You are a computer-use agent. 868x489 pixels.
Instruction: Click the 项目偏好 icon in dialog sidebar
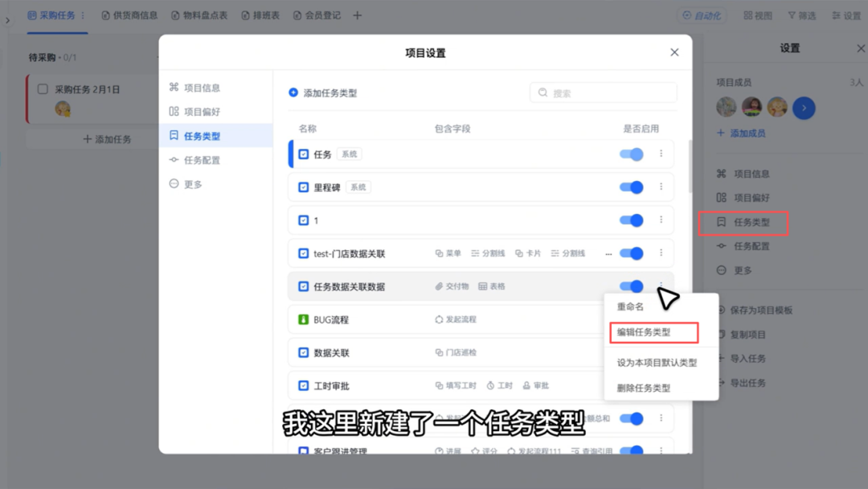point(174,111)
